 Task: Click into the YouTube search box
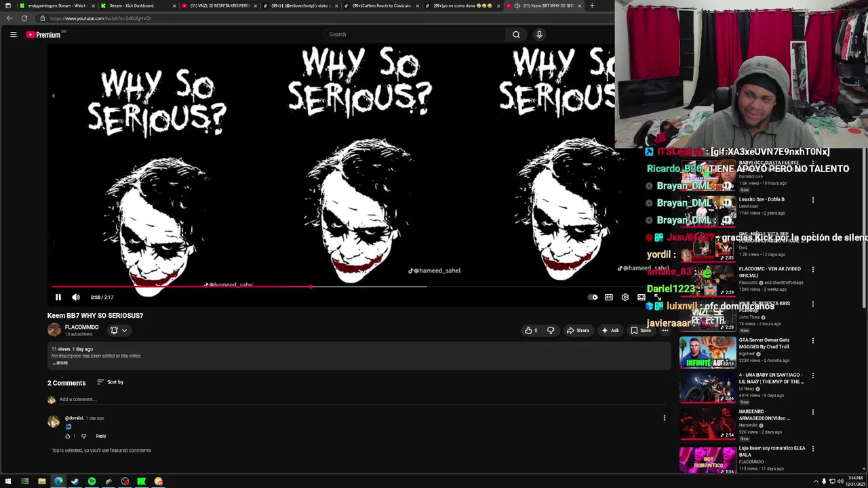pyautogui.click(x=415, y=34)
